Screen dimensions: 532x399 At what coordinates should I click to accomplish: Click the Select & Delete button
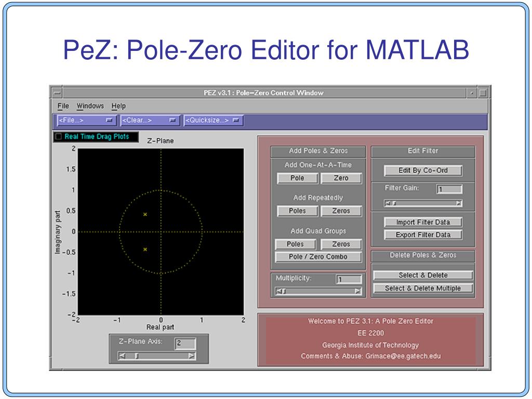(423, 275)
